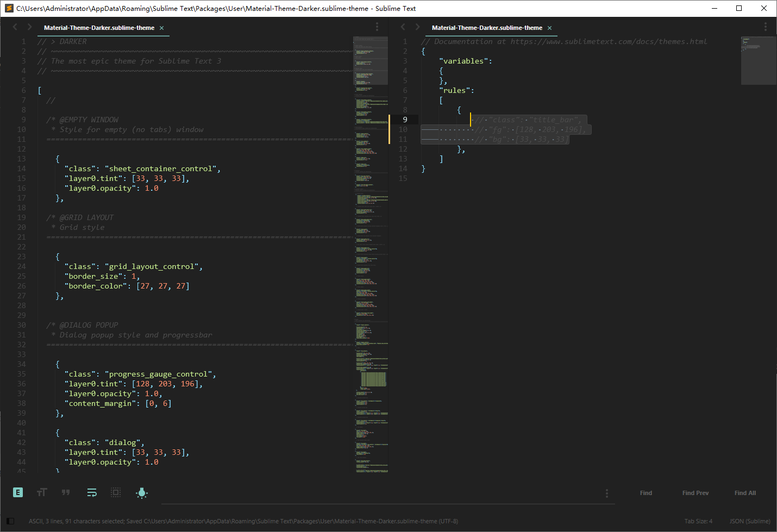This screenshot has height=532, width=777.
Task: Click "progress_gauge_control" class text
Action: point(159,374)
